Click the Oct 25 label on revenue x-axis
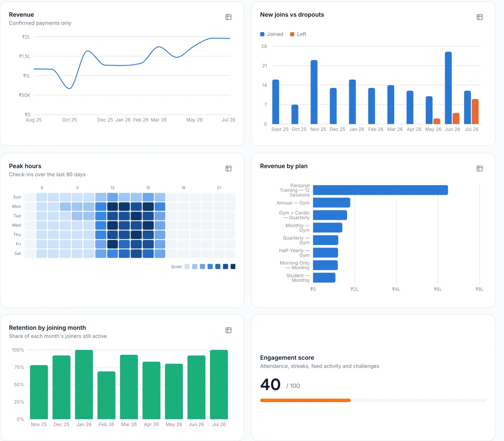 pos(69,120)
